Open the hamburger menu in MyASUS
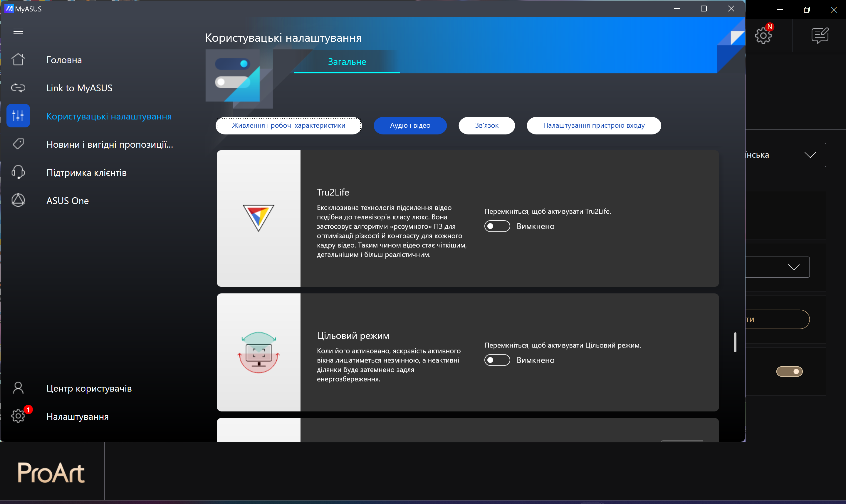 pos(18,32)
